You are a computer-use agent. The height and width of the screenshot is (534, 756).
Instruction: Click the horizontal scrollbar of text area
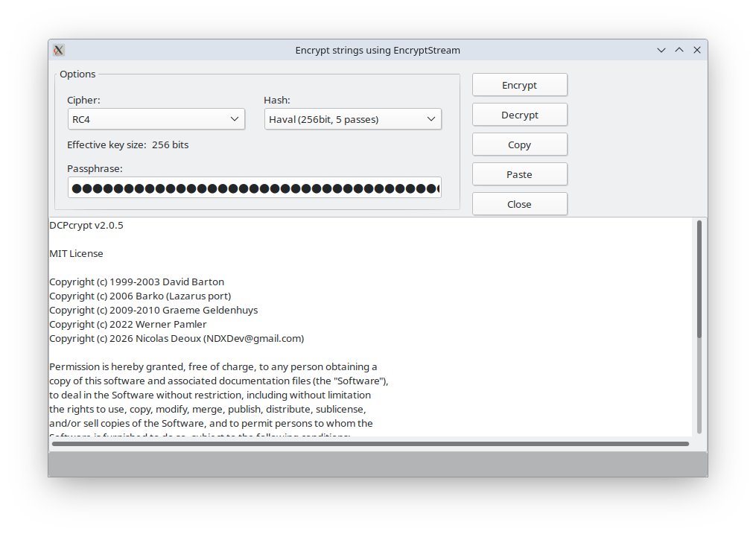click(370, 444)
